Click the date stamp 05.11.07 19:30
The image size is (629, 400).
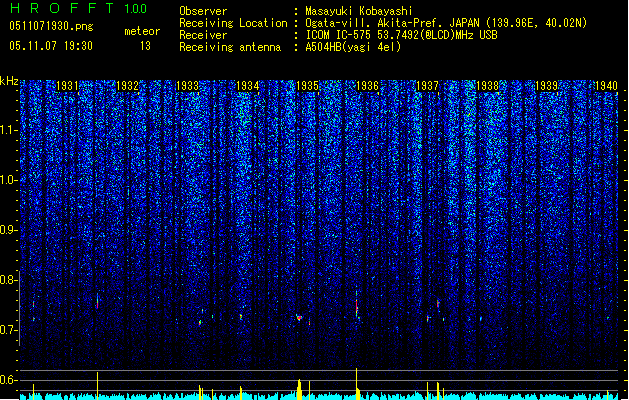coord(51,46)
